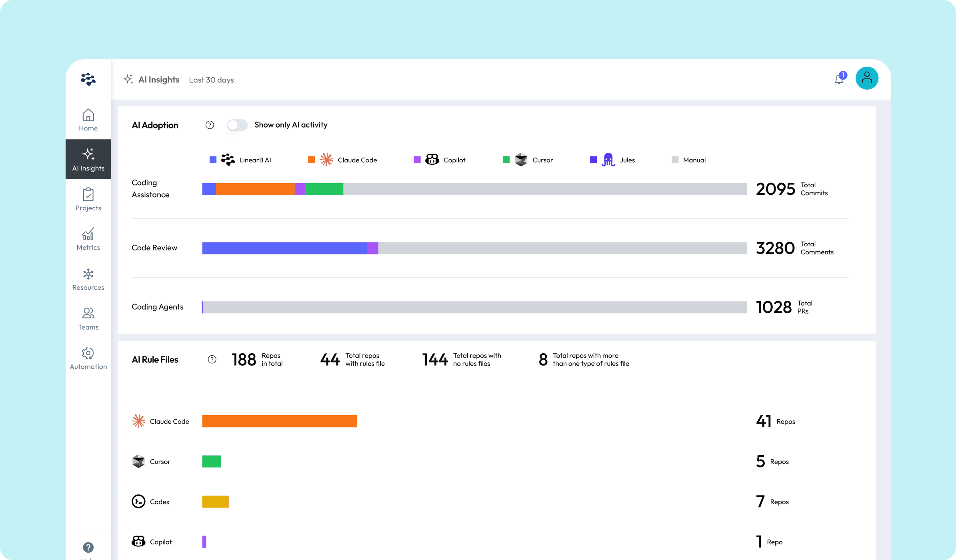Viewport: 956px width, 560px height.
Task: Click the Jules legend label
Action: click(x=627, y=160)
